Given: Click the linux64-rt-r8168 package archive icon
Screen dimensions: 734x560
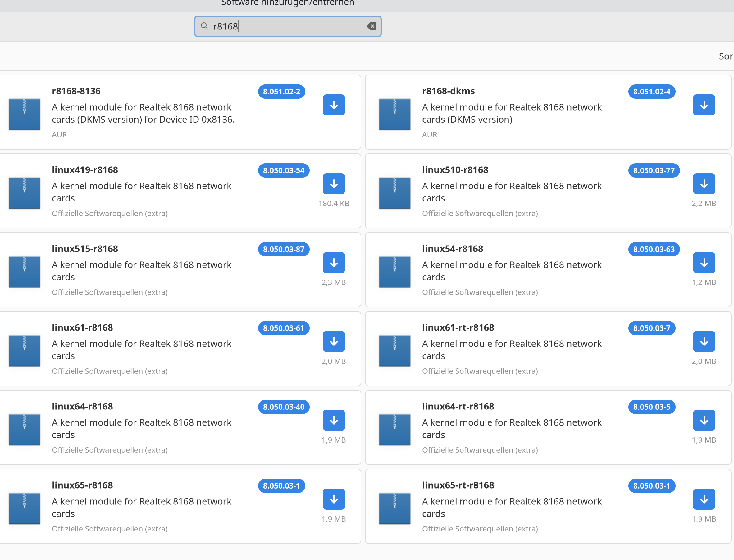Looking at the screenshot, I should (x=394, y=429).
